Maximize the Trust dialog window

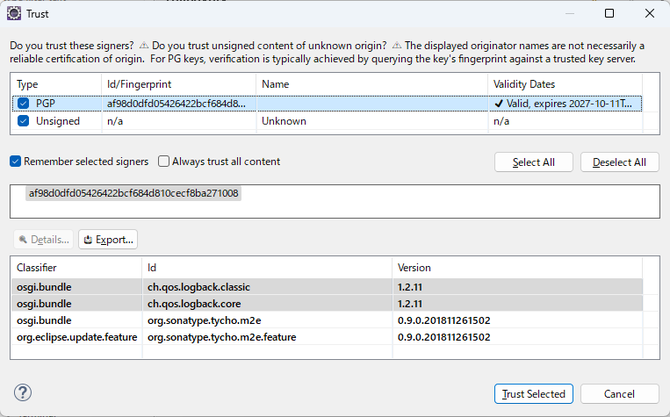(x=609, y=13)
